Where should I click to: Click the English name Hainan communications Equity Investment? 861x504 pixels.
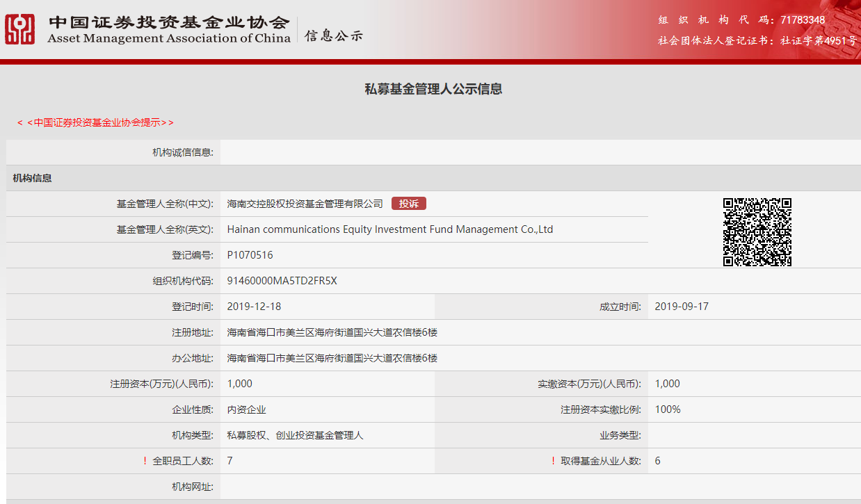[x=389, y=229]
